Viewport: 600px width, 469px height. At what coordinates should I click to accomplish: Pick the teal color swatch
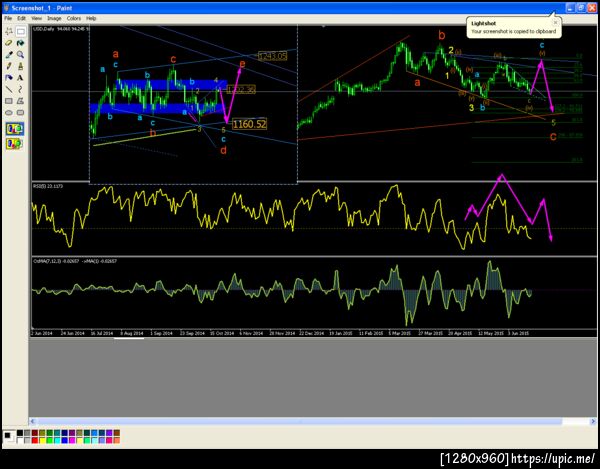tap(57, 433)
